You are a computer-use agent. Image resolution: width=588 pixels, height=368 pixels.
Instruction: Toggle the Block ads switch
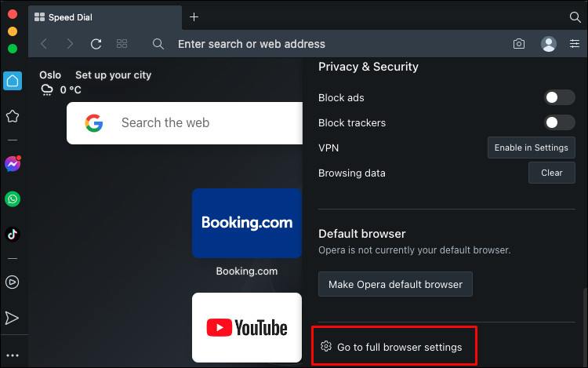click(560, 98)
